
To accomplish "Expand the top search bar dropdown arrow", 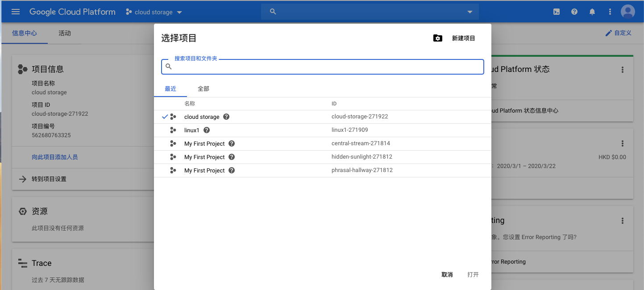I will tap(469, 12).
